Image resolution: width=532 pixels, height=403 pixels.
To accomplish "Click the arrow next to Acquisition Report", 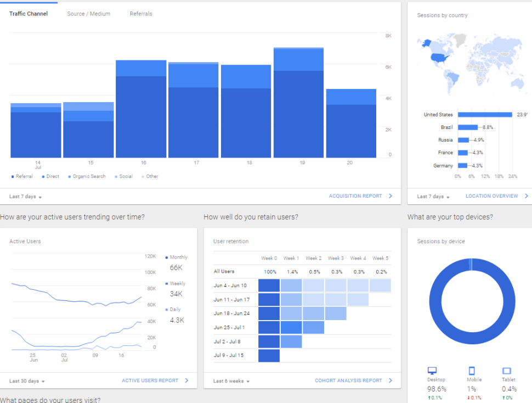I will click(x=390, y=196).
